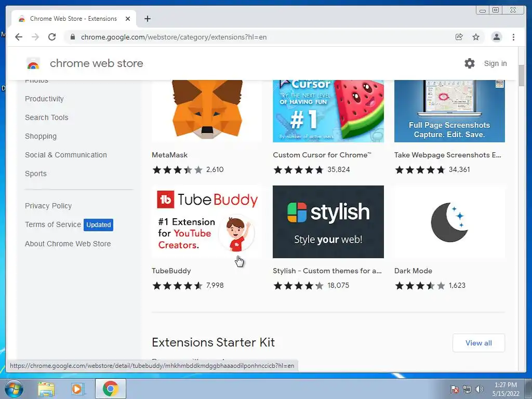Click the 35,824 review count
532x399 pixels.
coord(339,170)
